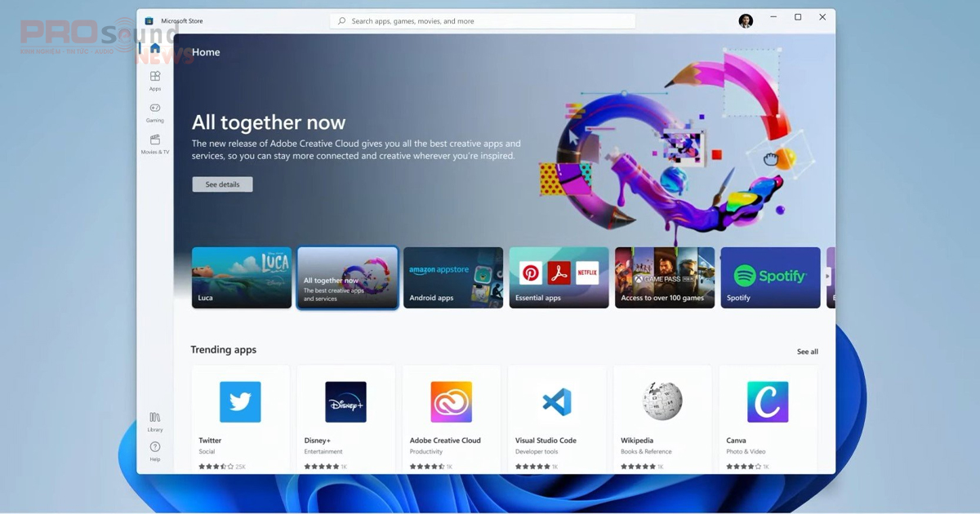Click See all for Trending apps

[x=807, y=352]
